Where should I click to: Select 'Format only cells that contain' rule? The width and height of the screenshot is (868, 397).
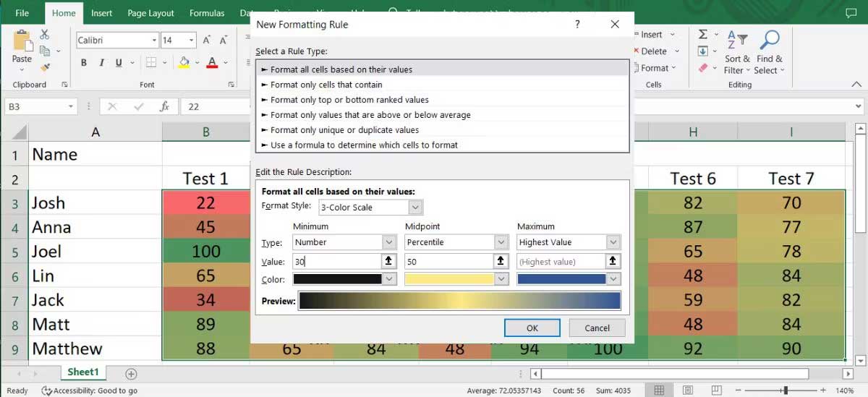pos(442,85)
